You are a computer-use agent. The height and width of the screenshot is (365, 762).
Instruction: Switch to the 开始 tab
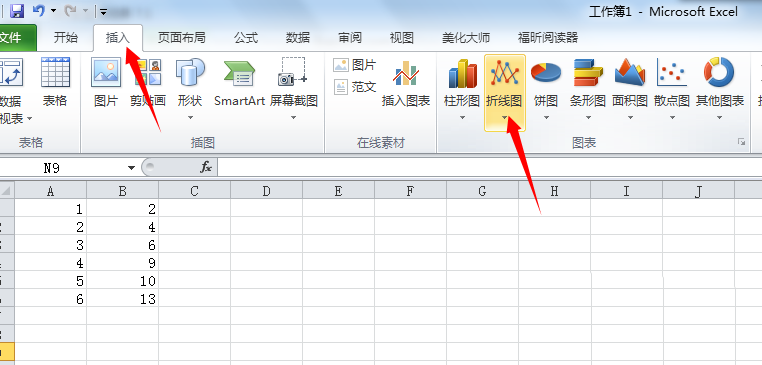[x=66, y=38]
